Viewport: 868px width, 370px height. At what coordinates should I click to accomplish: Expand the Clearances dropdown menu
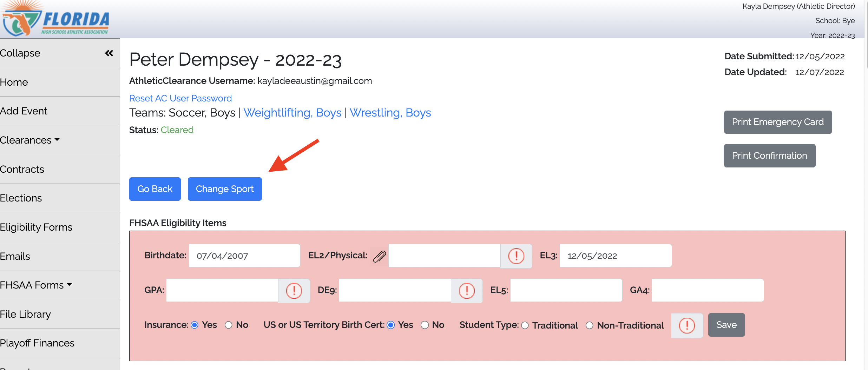(30, 140)
